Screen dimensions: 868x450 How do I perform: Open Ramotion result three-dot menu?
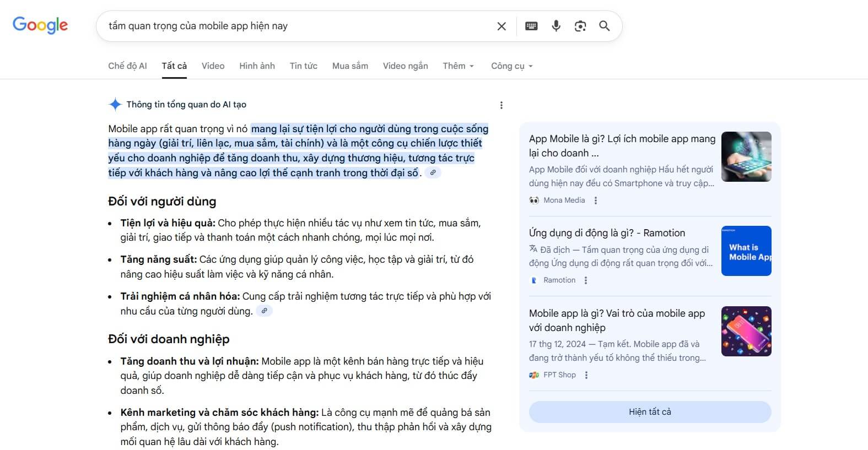(x=585, y=280)
